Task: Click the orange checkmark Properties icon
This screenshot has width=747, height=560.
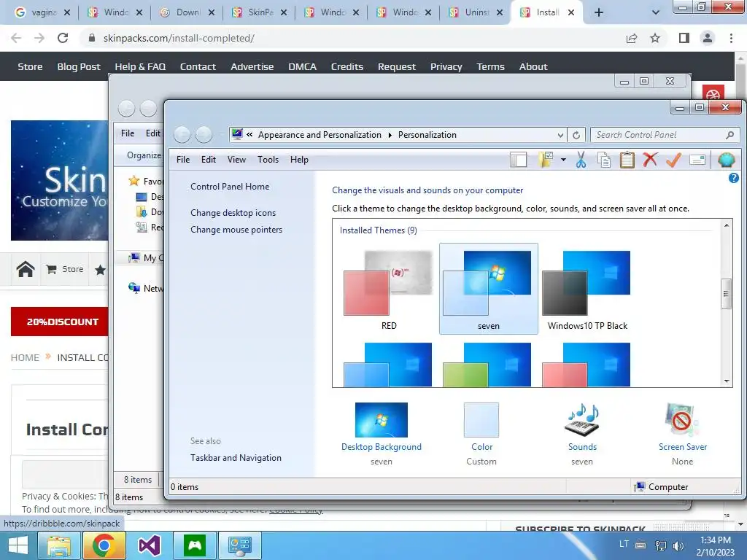Action: click(673, 160)
